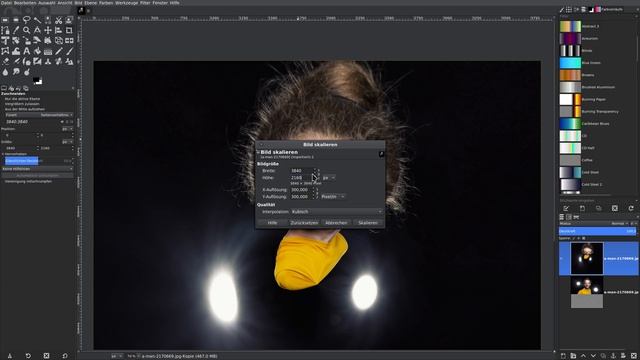Open the layer mode 'Normal' dropdown
The image size is (640, 360).
pos(619,223)
